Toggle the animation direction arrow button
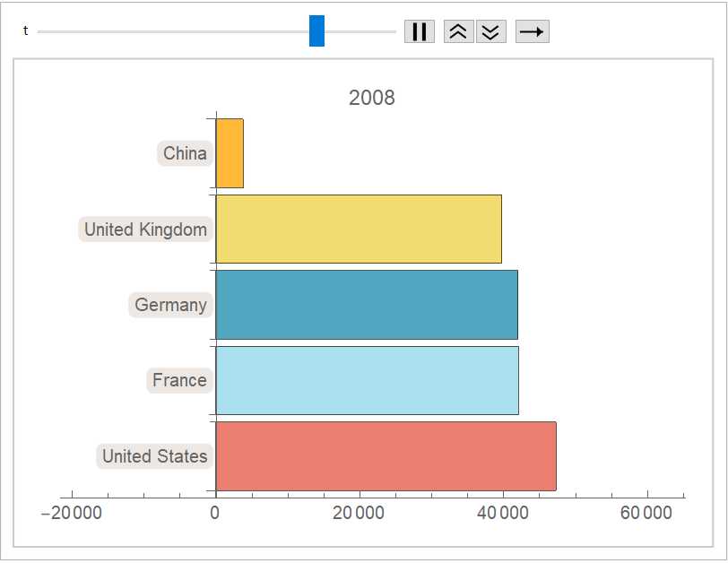 532,31
